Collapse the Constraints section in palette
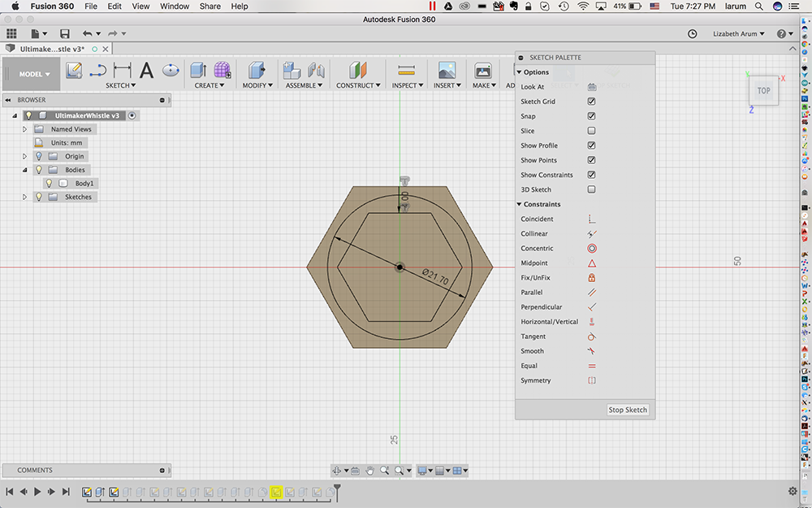The width and height of the screenshot is (812, 508). click(520, 205)
